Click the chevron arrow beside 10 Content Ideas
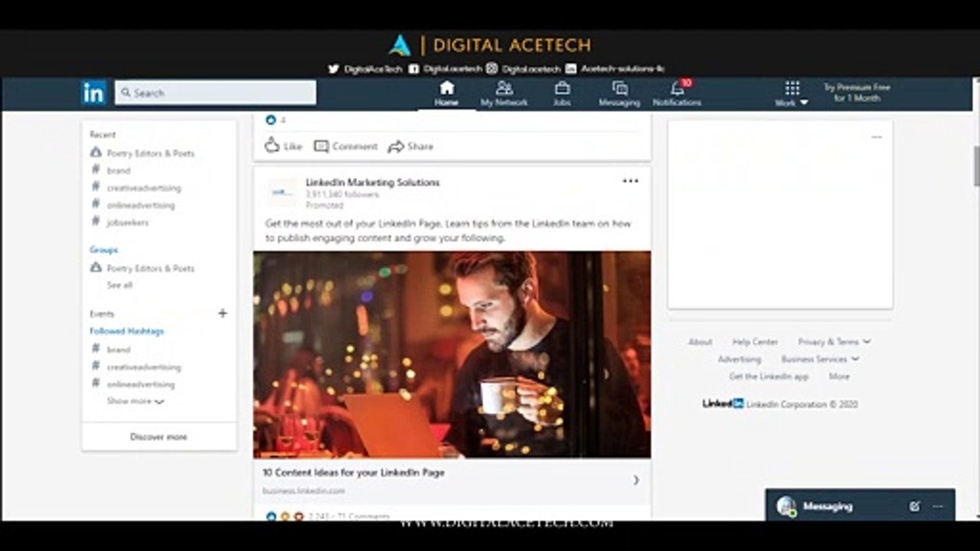The image size is (980, 551). (636, 481)
